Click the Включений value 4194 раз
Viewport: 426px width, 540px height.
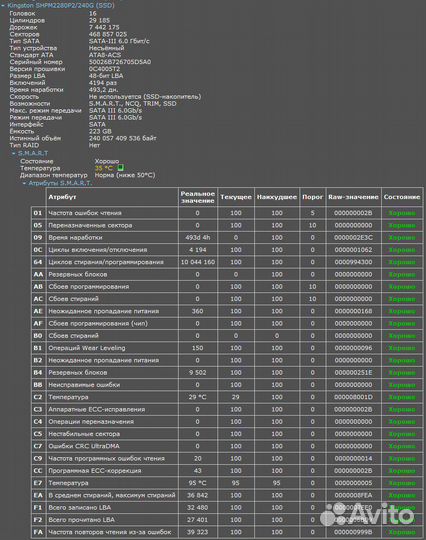[103, 83]
